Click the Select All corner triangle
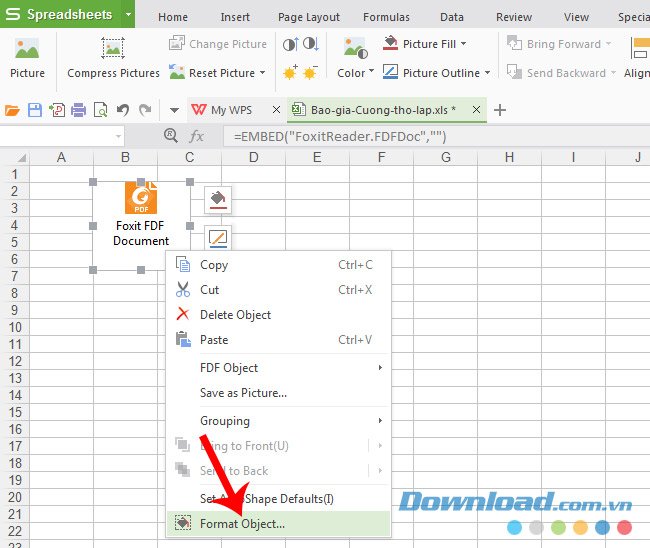The image size is (650, 548). (x=21, y=158)
